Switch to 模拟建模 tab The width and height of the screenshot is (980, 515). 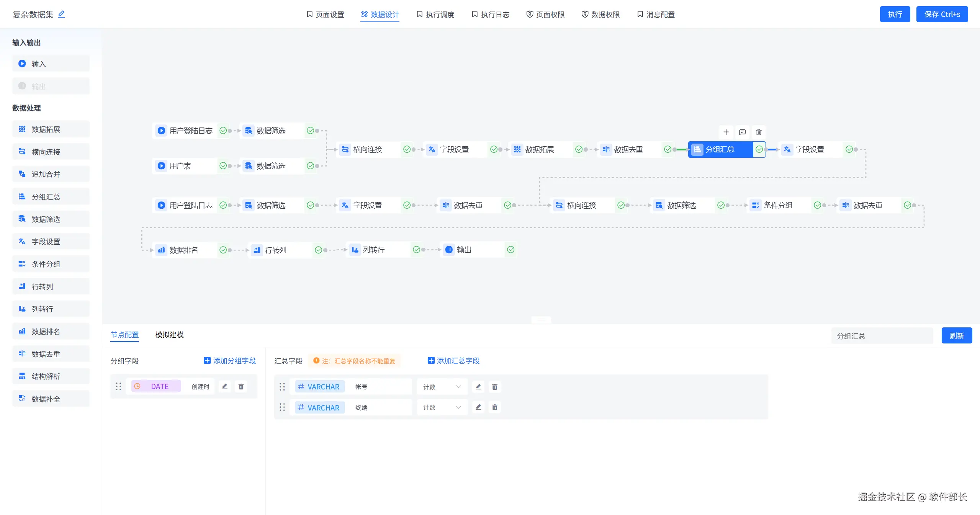[x=169, y=335]
